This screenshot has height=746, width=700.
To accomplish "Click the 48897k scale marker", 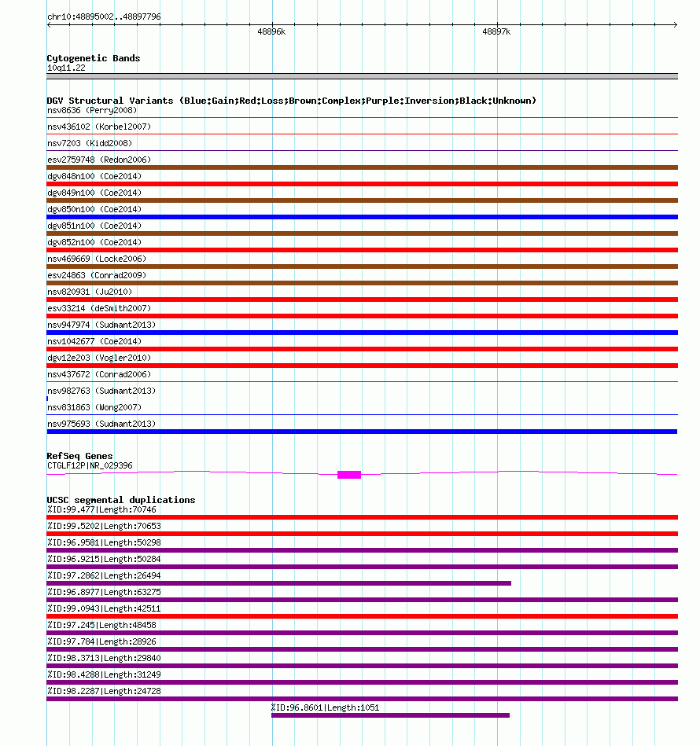I will point(496,32).
